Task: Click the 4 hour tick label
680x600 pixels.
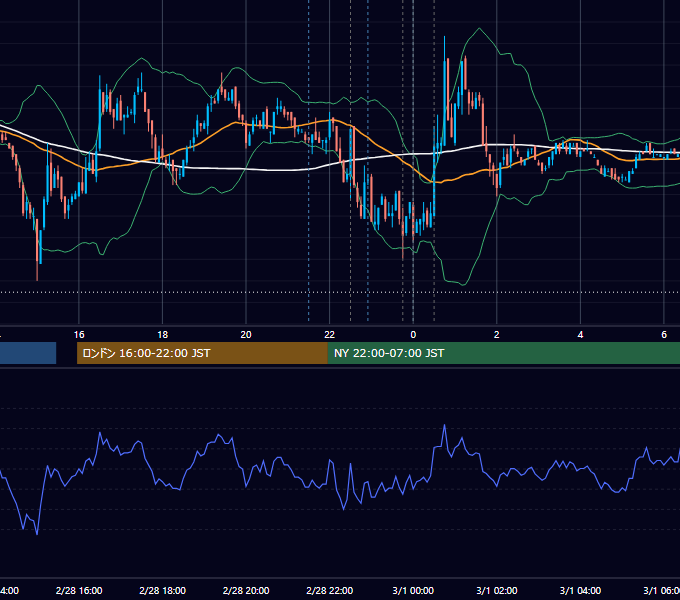Action: 580,335
